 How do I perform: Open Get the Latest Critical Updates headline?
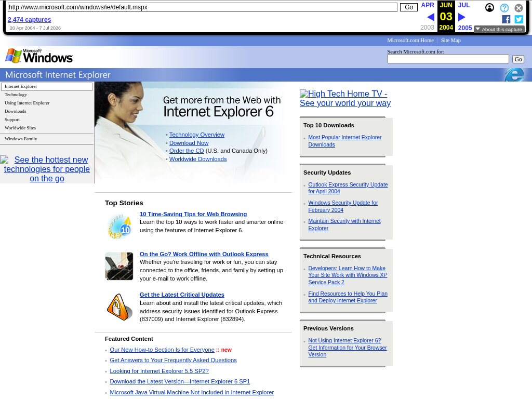[x=182, y=295]
